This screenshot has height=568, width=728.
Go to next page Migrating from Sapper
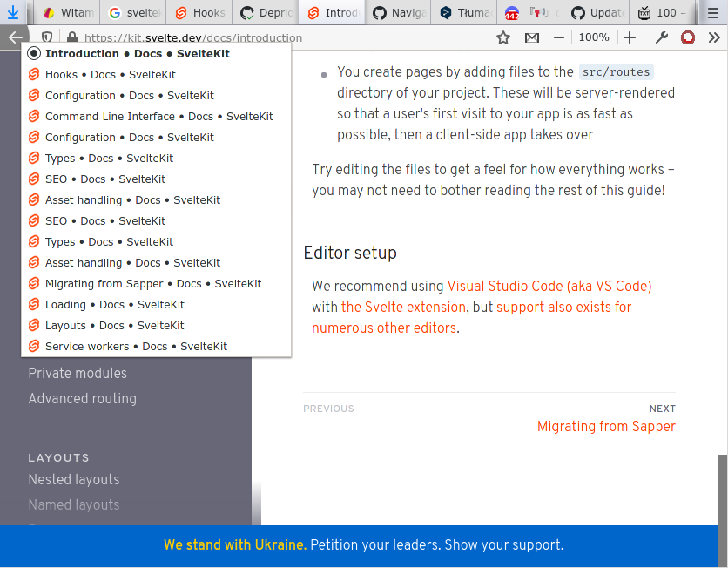point(606,426)
